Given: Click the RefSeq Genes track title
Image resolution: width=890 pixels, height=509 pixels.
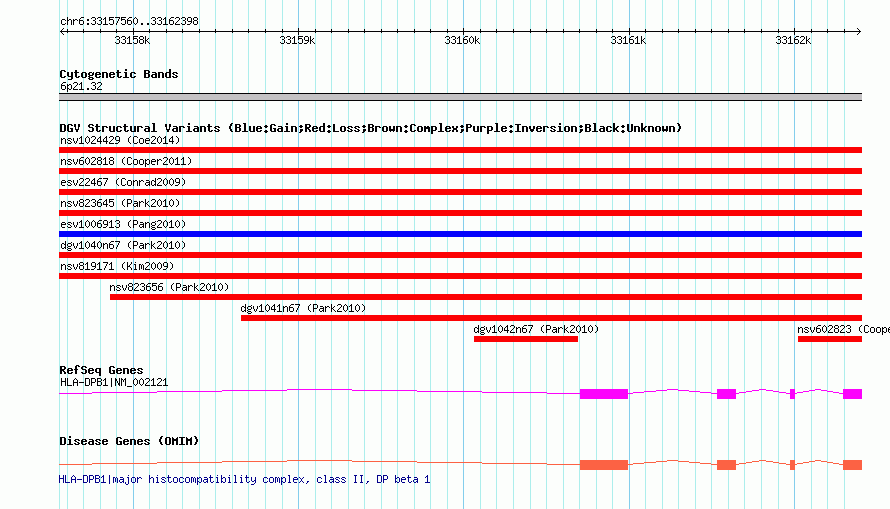Looking at the screenshot, I should [101, 370].
